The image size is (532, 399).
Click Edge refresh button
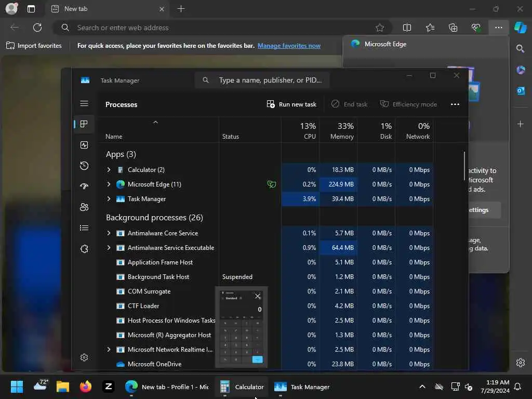37,28
